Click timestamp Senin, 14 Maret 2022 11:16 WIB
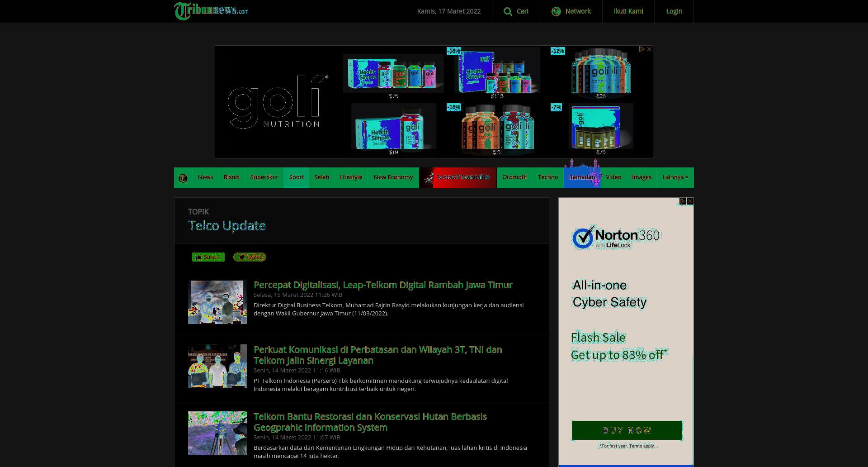 (297, 370)
